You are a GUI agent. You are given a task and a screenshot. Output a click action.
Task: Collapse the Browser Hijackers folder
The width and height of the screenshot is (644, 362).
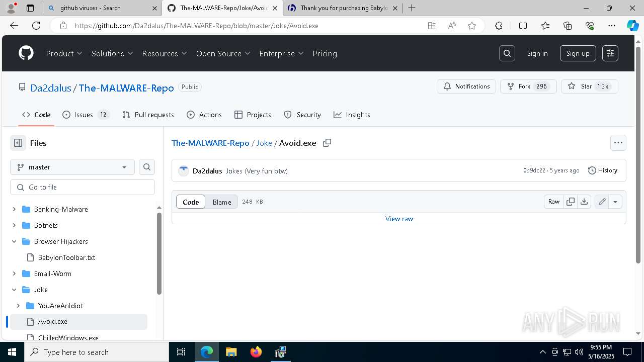pyautogui.click(x=14, y=241)
